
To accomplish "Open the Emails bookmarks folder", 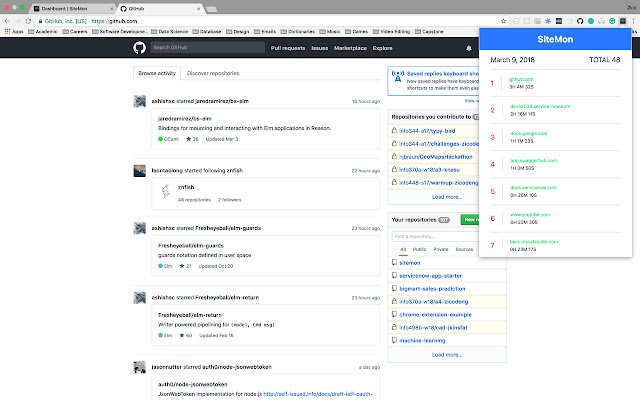I will [265, 31].
